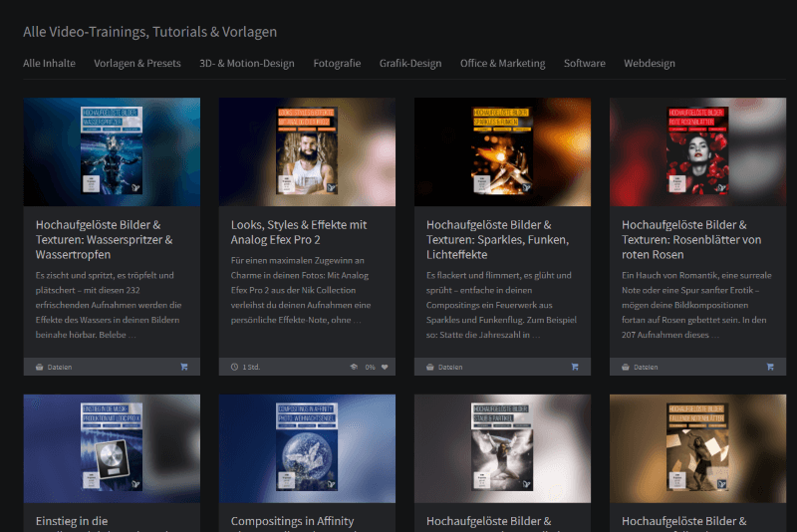Click the Wasserspritzer product cover thumbnail
Screen dimensions: 797x532
point(112,151)
